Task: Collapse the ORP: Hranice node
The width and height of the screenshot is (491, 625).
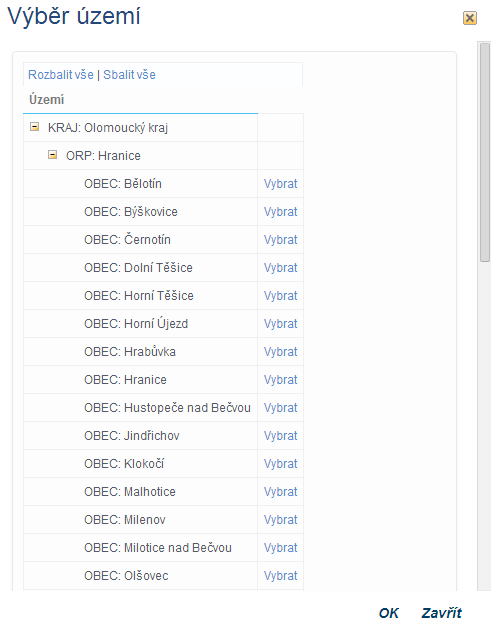Action: click(x=53, y=155)
